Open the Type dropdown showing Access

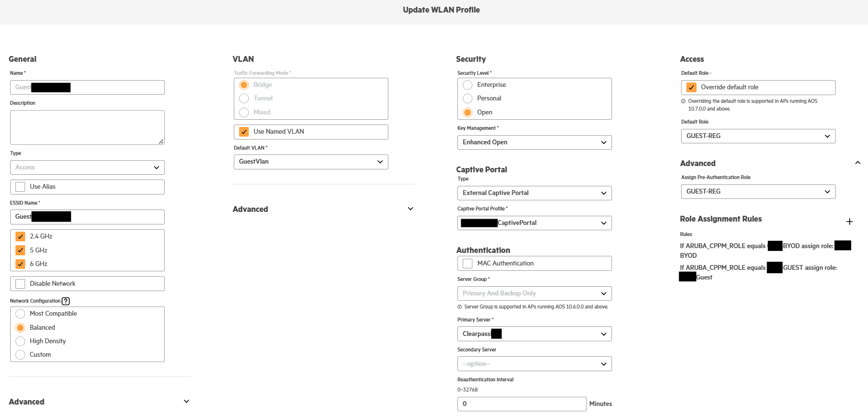87,168
